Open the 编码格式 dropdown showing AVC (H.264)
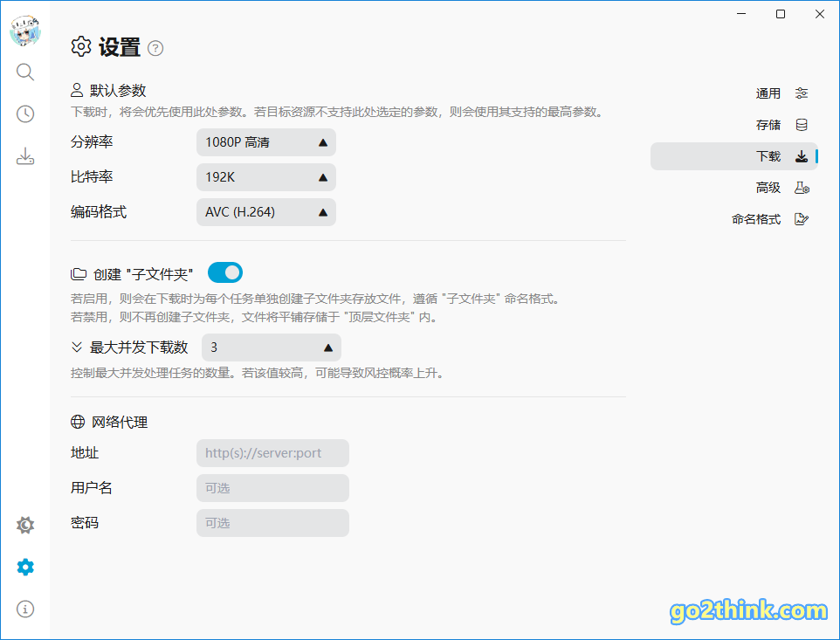Viewport: 840px width, 640px height. [x=266, y=212]
